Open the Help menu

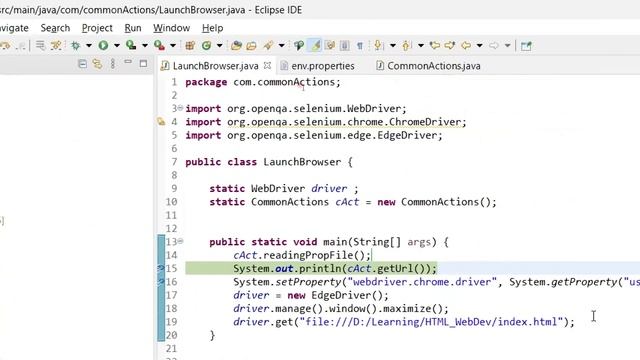pyautogui.click(x=212, y=28)
